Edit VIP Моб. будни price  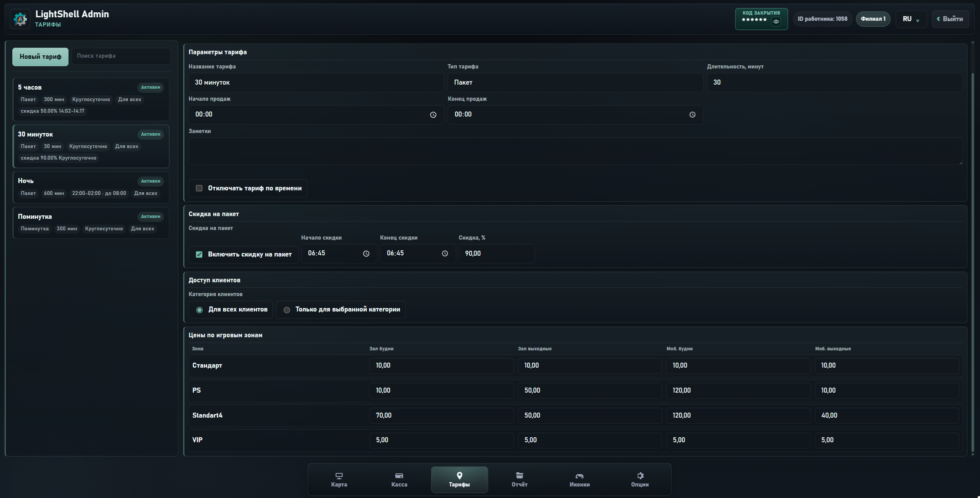738,440
